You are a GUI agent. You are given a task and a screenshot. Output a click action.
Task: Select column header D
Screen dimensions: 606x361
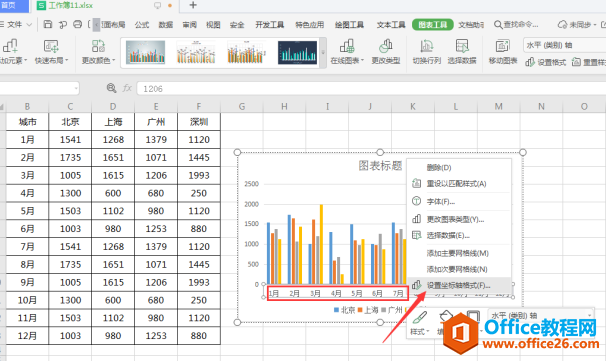tap(113, 106)
